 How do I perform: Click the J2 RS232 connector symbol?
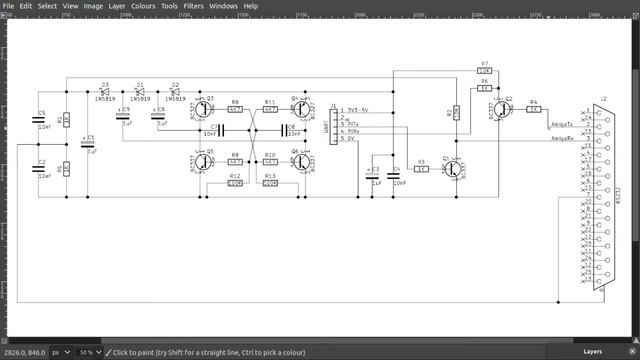(604, 197)
